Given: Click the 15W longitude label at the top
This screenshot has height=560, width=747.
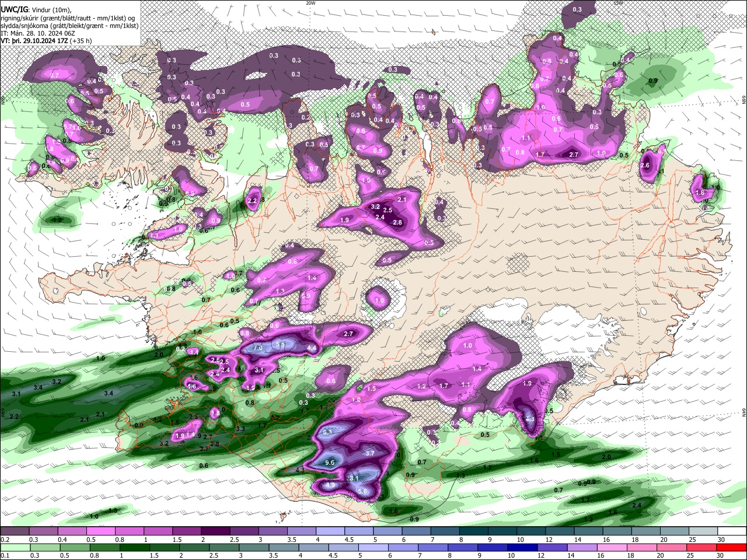Looking at the screenshot, I should 618,3.
